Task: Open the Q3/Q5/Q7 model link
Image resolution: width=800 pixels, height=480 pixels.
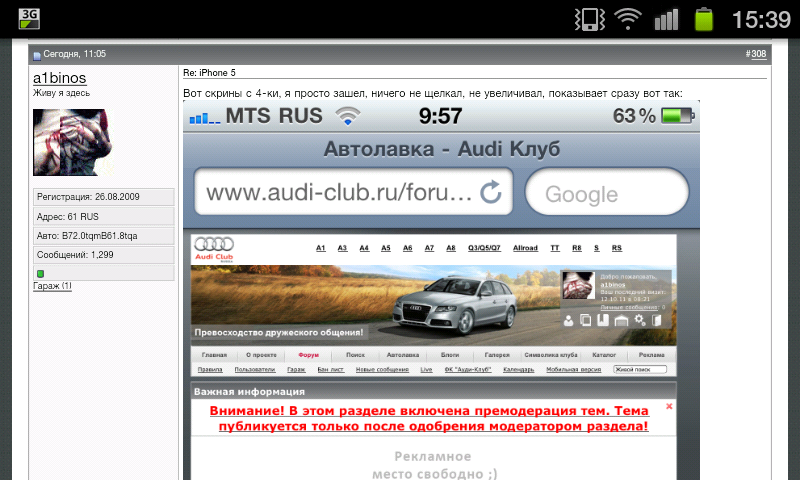Action: tap(484, 248)
